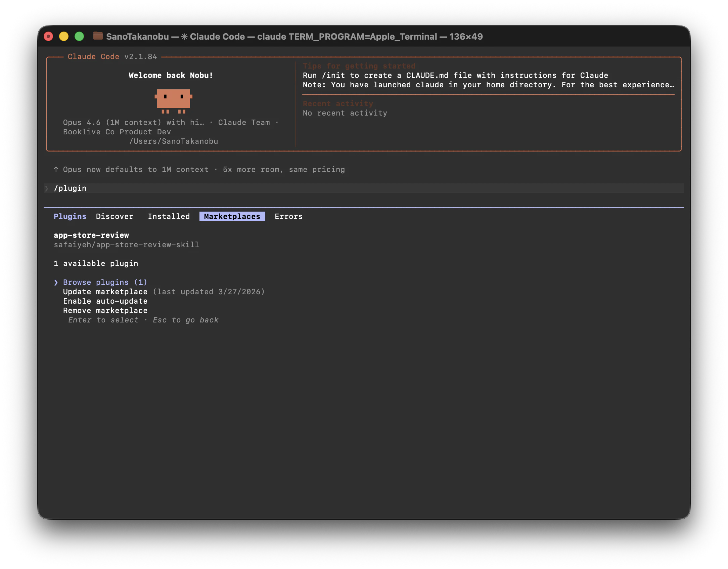Image resolution: width=728 pixels, height=569 pixels.
Task: Click the 'Booklive Co Product Dev' text
Action: coord(117,132)
